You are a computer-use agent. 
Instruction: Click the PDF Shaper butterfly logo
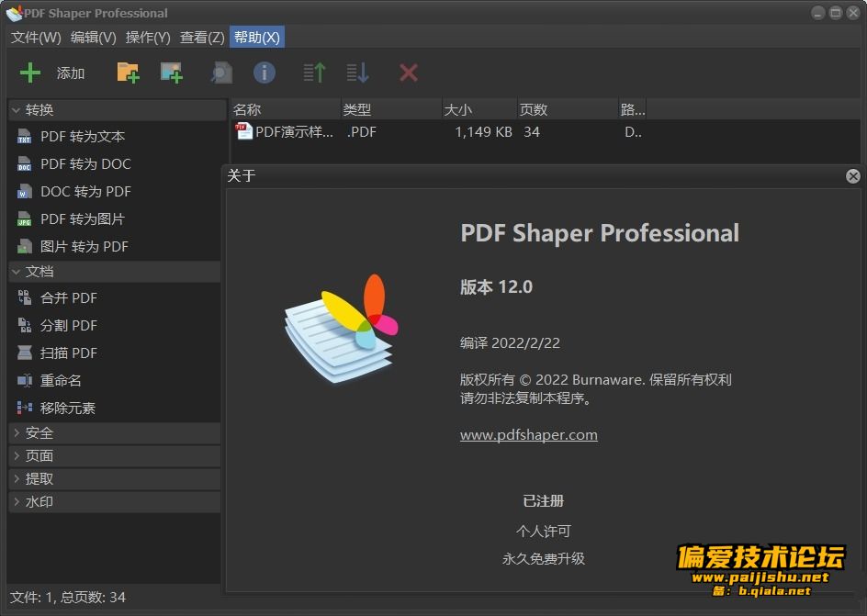[341, 328]
